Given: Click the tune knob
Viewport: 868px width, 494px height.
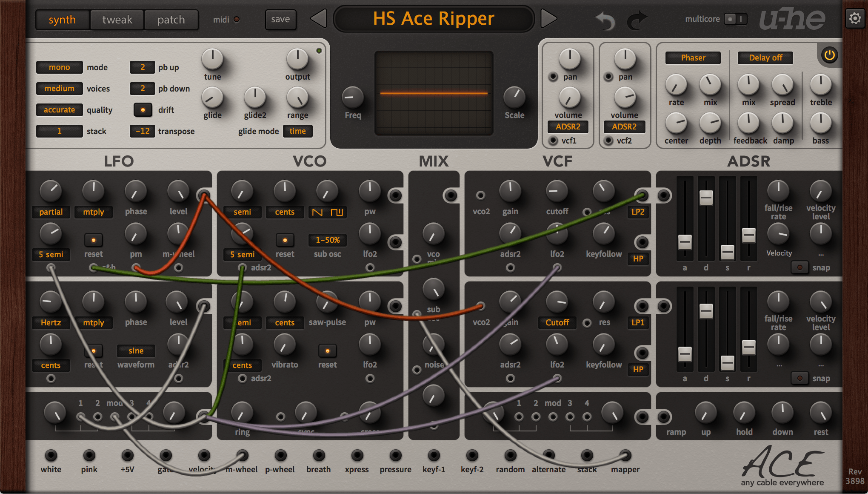Looking at the screenshot, I should 212,59.
